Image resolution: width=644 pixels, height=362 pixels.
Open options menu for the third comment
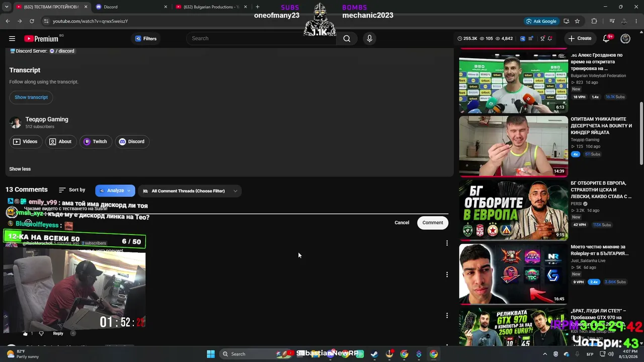tap(447, 316)
